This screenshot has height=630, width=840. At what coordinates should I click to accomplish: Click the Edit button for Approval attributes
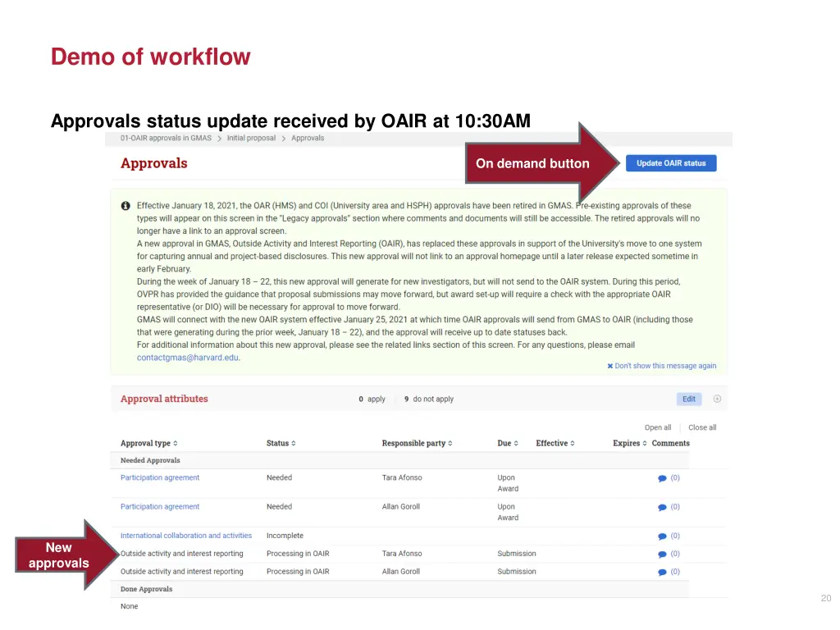pyautogui.click(x=689, y=399)
